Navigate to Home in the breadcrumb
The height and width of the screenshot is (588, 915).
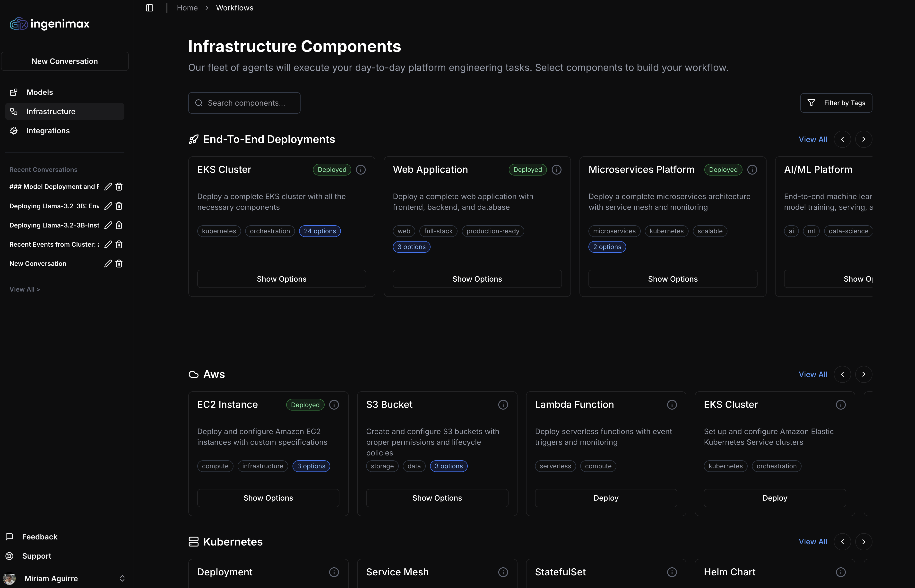pos(187,8)
